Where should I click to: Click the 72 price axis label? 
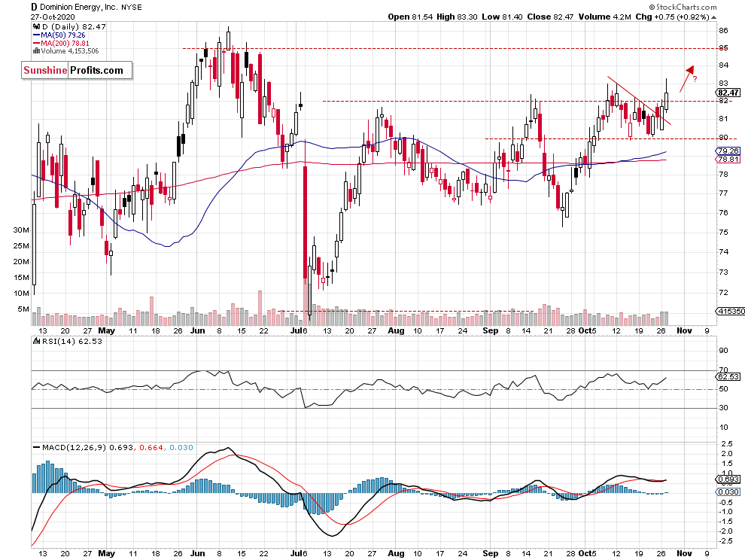coord(723,292)
